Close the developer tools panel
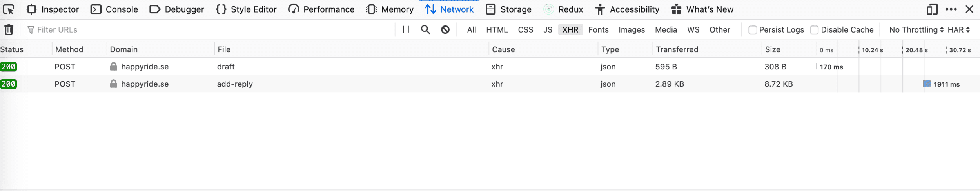 click(969, 9)
